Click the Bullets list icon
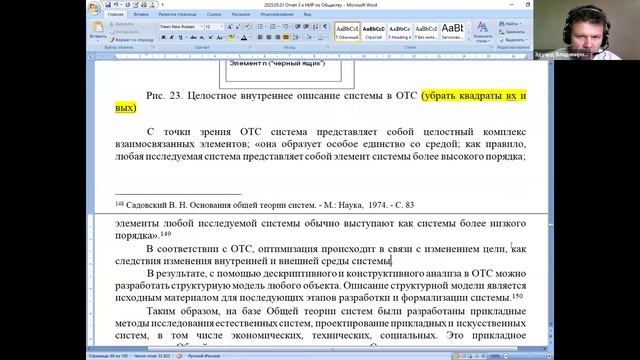This screenshot has height=360, width=640. 260,27
